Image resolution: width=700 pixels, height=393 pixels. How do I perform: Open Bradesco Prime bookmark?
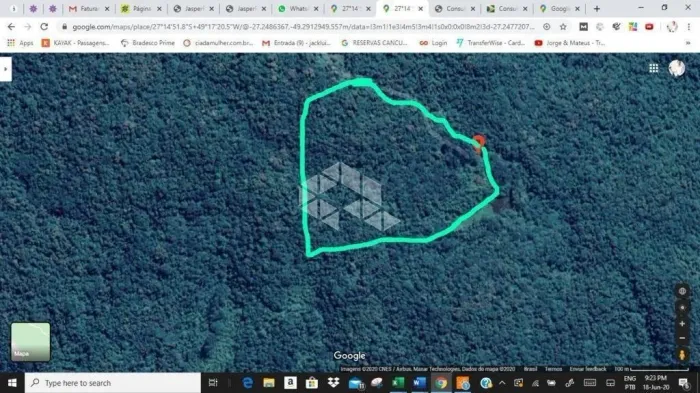pyautogui.click(x=148, y=43)
